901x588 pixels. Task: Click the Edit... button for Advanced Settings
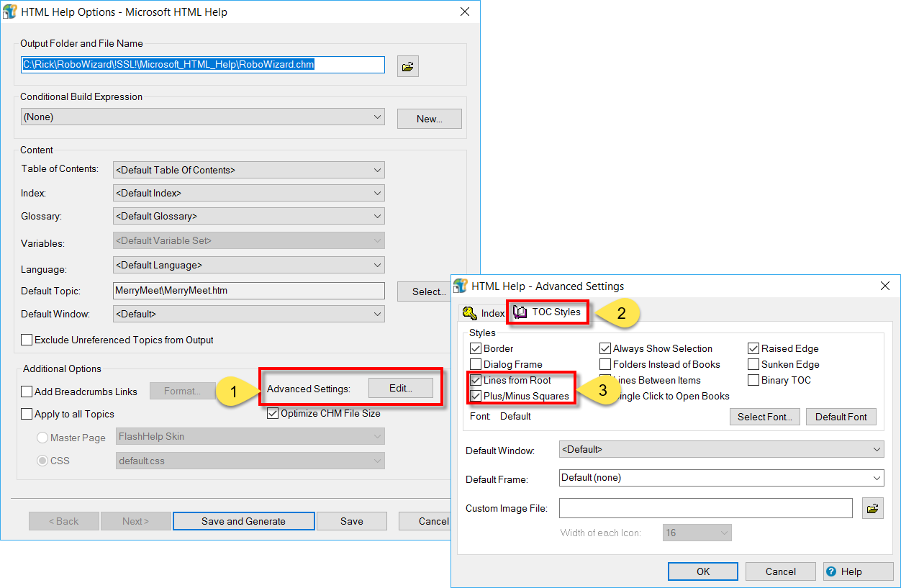coord(401,388)
